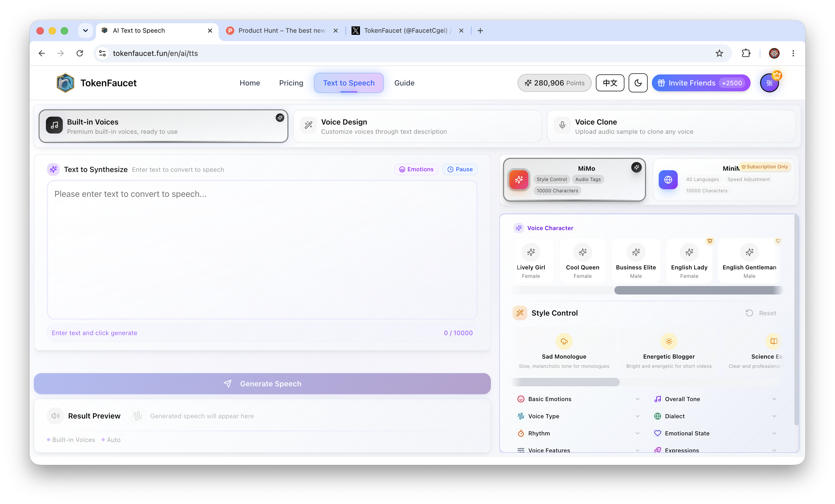Click the Sad Monologue cloud rain icon
The image size is (835, 504).
pos(564,341)
